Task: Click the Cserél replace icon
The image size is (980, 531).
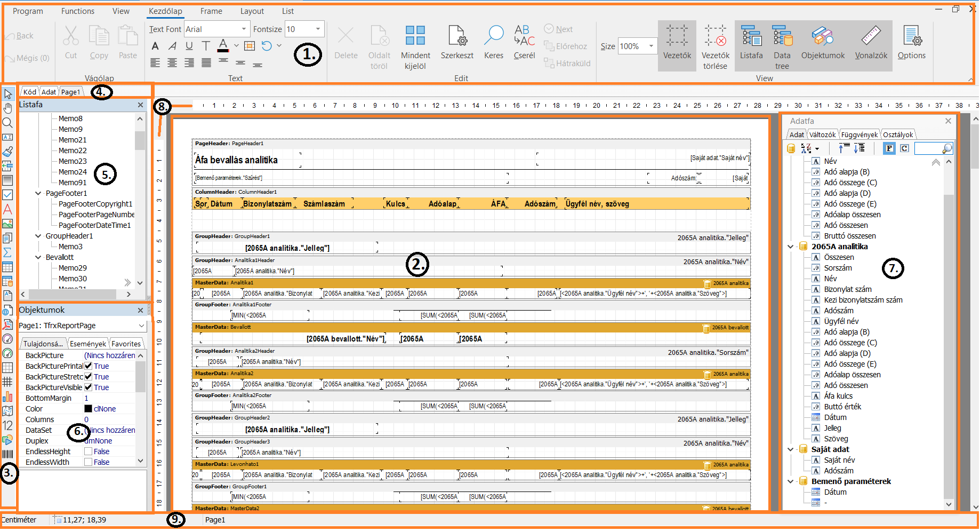Action: point(524,36)
